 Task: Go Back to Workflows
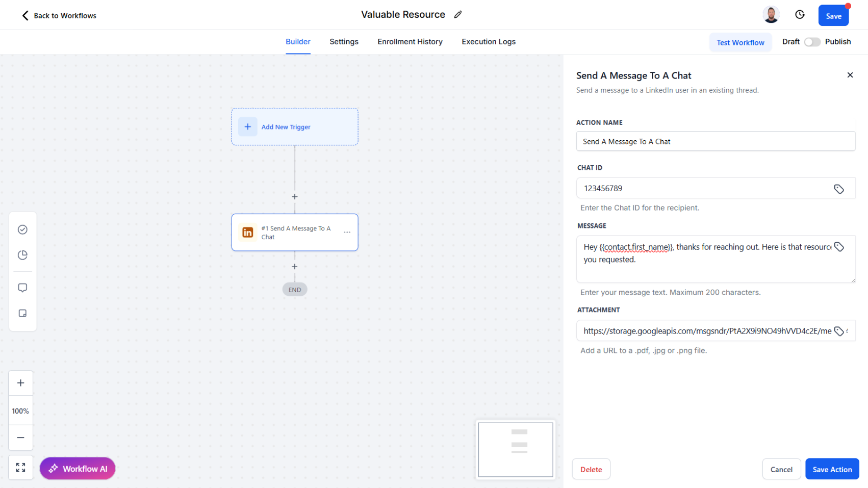58,15
